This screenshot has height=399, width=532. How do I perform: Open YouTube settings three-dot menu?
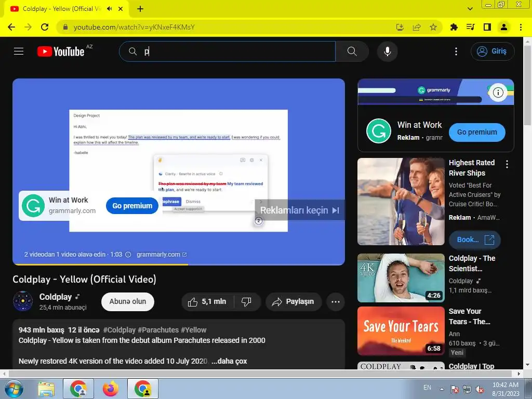(x=456, y=51)
